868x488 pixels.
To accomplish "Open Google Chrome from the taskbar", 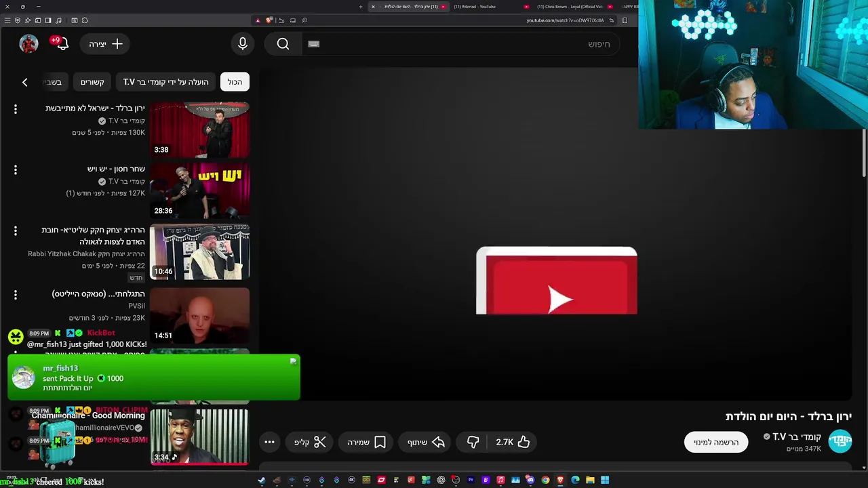I will (x=545, y=480).
